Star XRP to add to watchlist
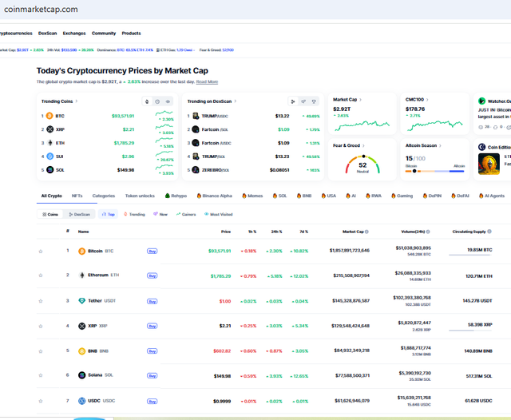511x420 pixels. pos(41,326)
